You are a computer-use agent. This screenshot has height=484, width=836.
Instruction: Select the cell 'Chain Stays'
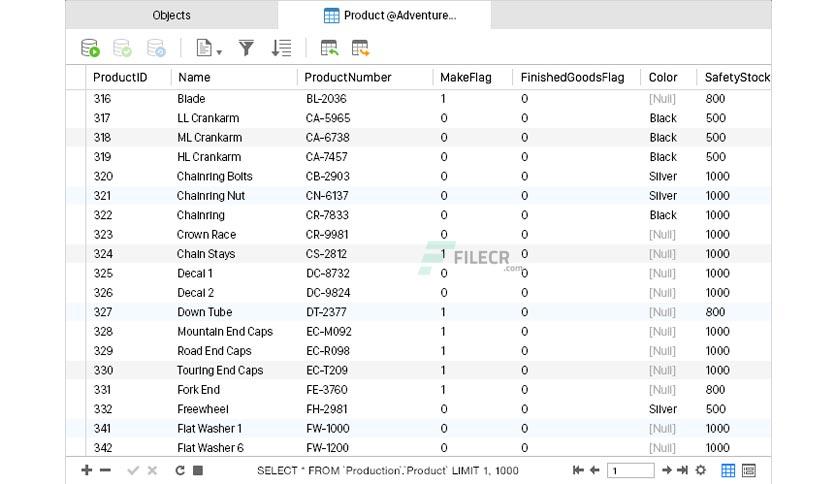point(206,254)
